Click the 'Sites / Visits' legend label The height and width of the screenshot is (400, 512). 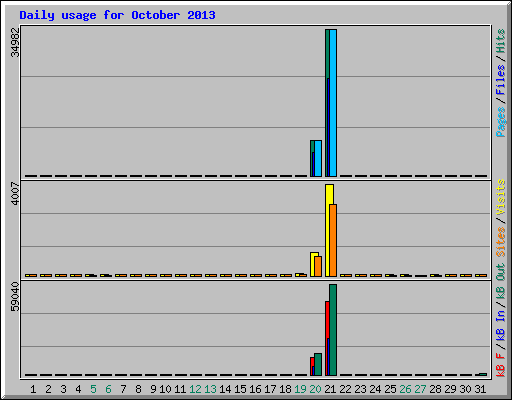point(501,218)
